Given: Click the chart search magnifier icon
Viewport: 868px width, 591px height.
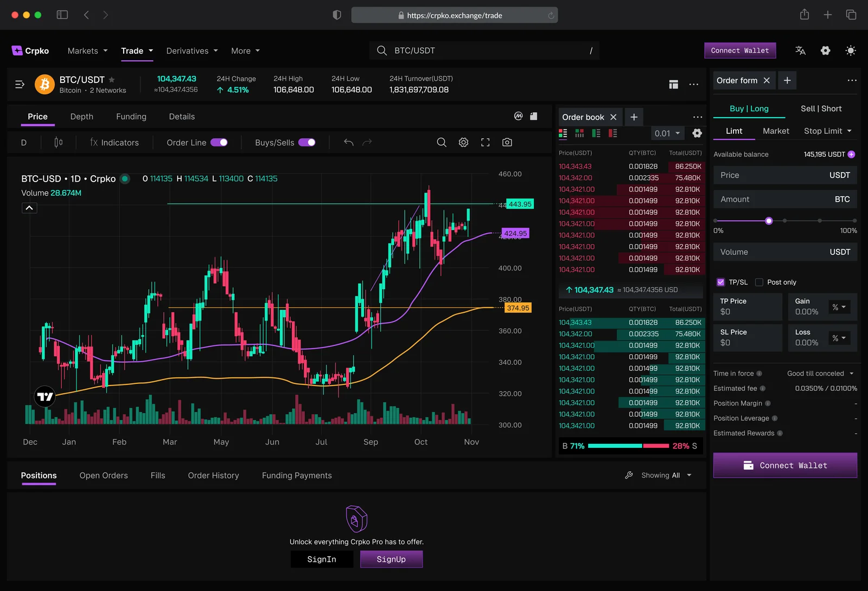Looking at the screenshot, I should pyautogui.click(x=442, y=142).
